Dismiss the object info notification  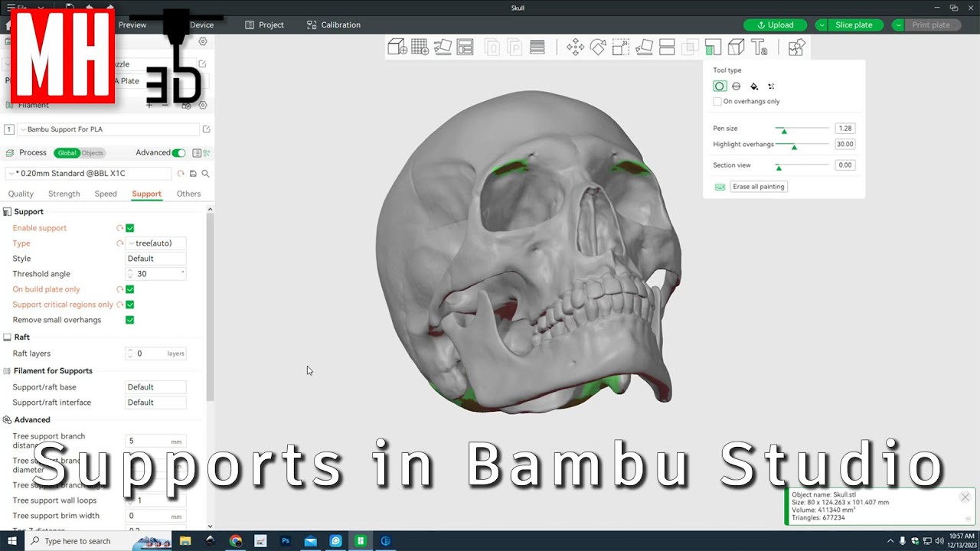(965, 497)
